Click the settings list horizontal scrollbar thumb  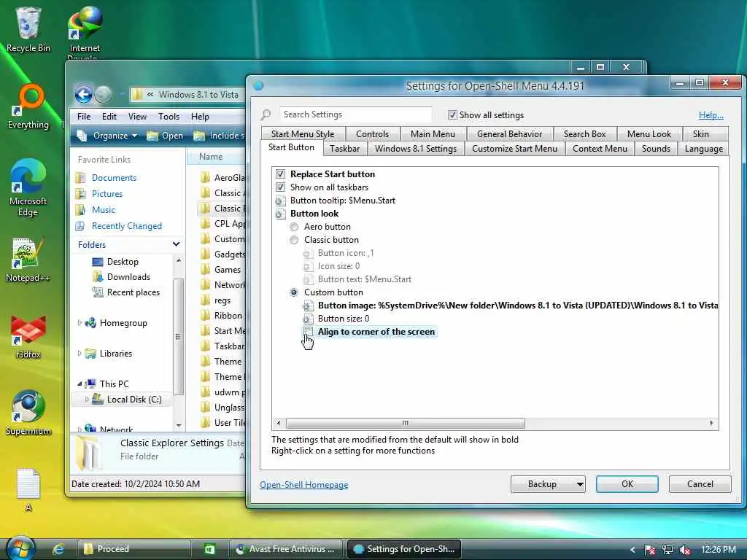click(x=406, y=423)
